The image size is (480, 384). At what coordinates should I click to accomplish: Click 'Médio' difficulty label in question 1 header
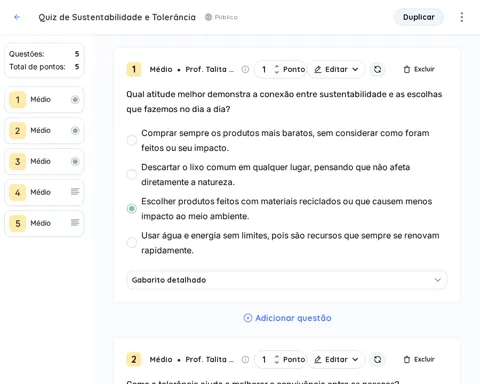point(161,69)
